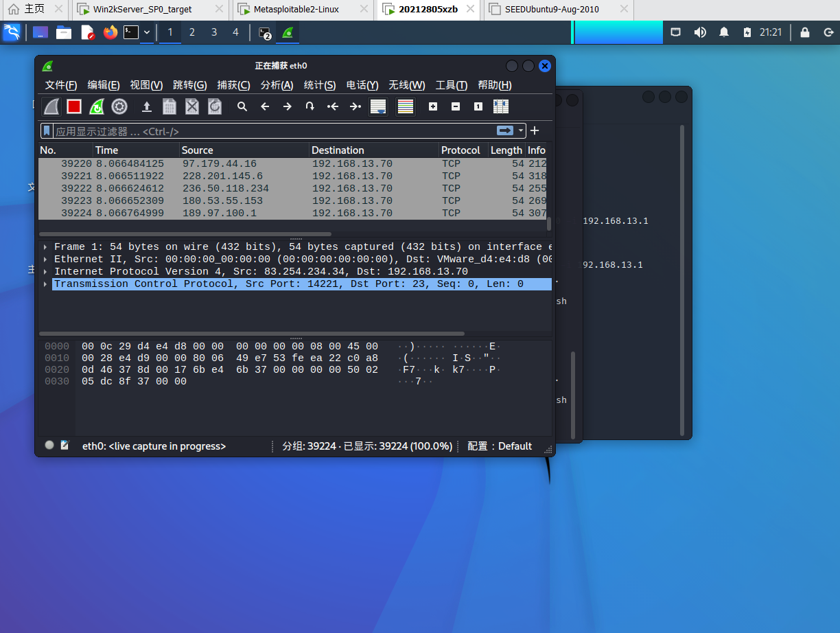Zoom in packet text (plus icon)
Viewport: 840px width, 633px height.
433,106
